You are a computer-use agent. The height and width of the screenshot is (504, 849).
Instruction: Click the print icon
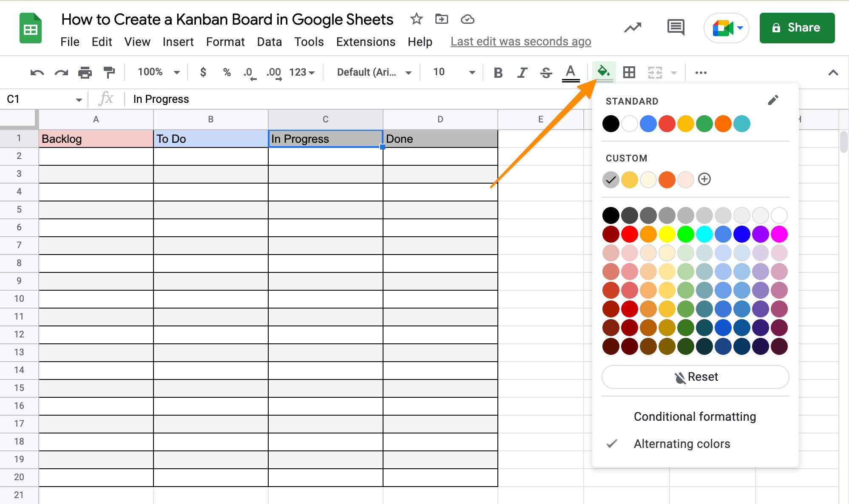(x=85, y=73)
